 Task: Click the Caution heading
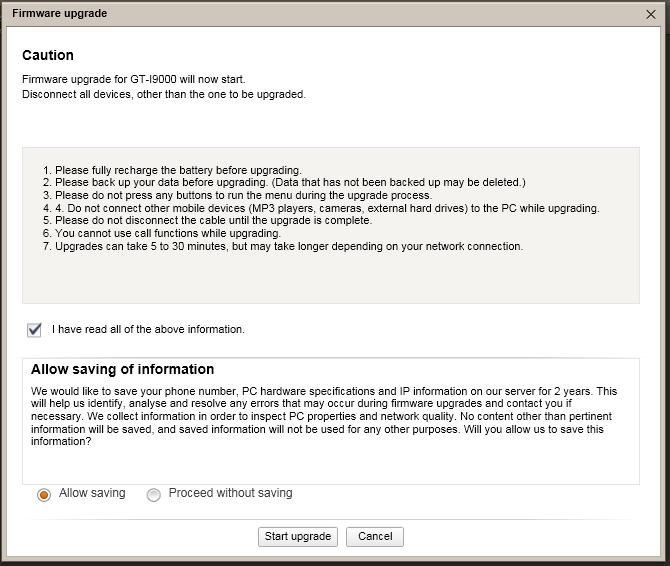tap(48, 55)
